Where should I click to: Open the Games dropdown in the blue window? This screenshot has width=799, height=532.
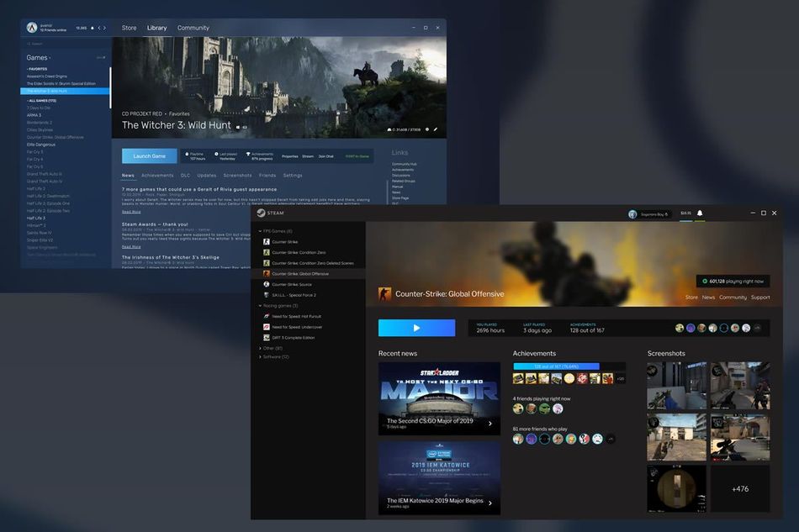point(39,57)
